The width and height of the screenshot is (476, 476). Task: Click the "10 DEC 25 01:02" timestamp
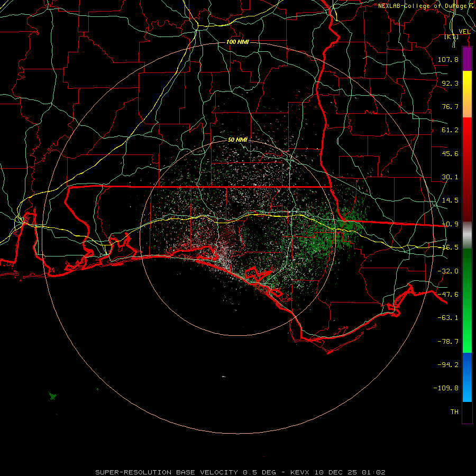(350, 472)
